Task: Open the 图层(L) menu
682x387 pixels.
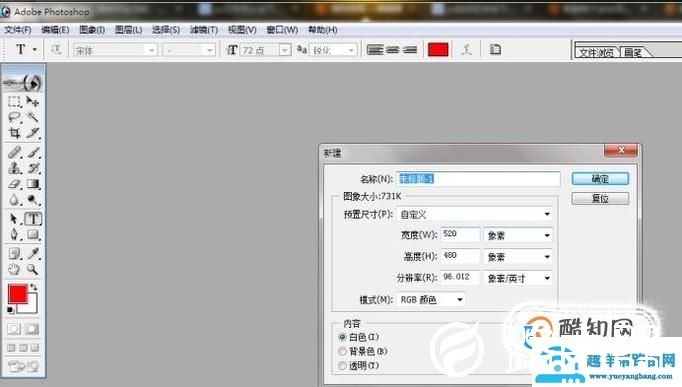Action: click(128, 30)
